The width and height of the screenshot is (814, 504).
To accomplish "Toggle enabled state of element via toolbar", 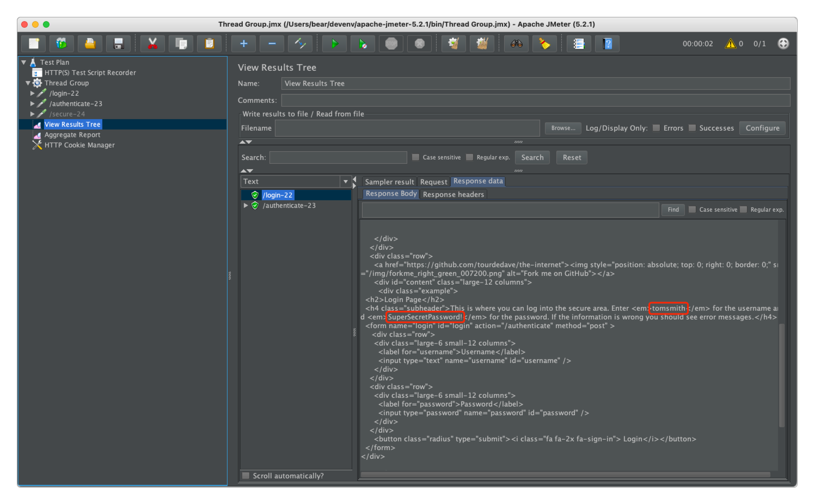I will pyautogui.click(x=300, y=44).
